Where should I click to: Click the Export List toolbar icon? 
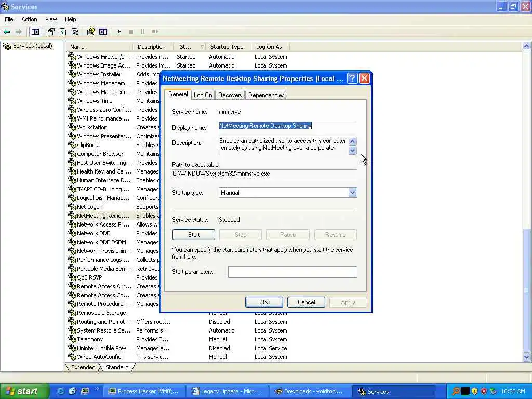coord(75,32)
